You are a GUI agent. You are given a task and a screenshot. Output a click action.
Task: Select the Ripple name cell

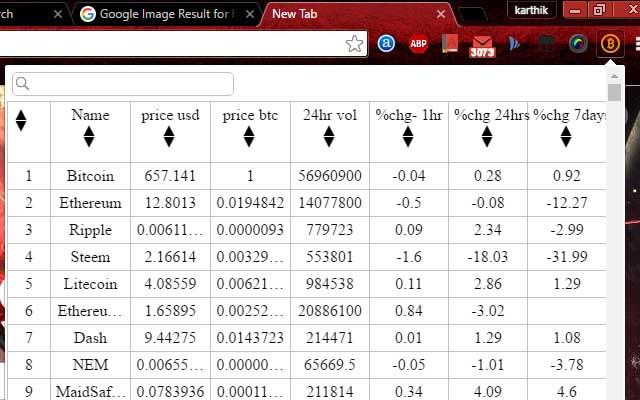[x=90, y=230]
